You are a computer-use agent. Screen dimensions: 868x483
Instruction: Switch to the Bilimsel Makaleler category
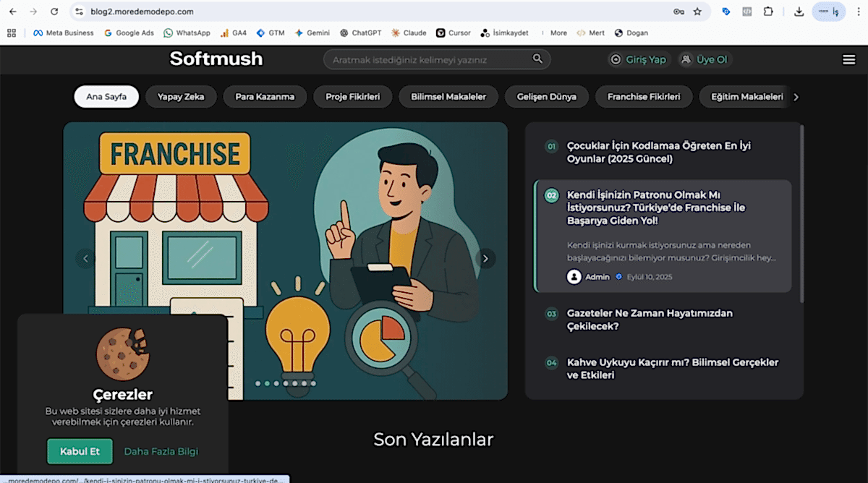coord(448,96)
